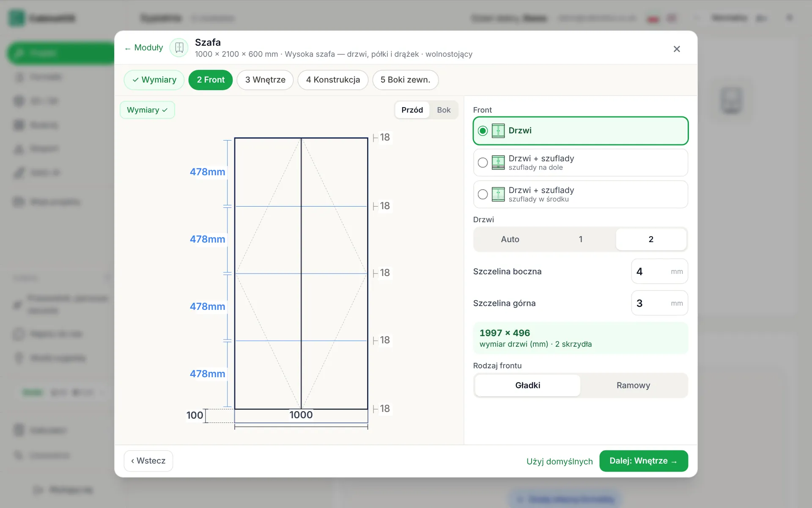Open the Wymiary step tab
Screen dimensions: 812x508
point(154,80)
